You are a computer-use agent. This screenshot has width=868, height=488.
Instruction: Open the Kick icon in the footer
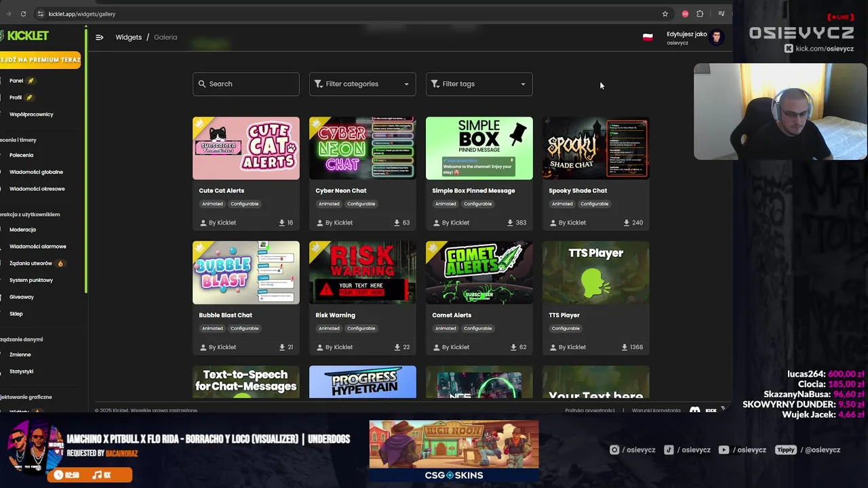point(711,410)
